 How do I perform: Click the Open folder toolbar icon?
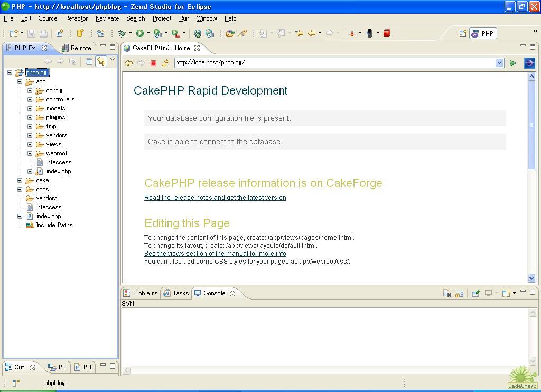click(230, 33)
